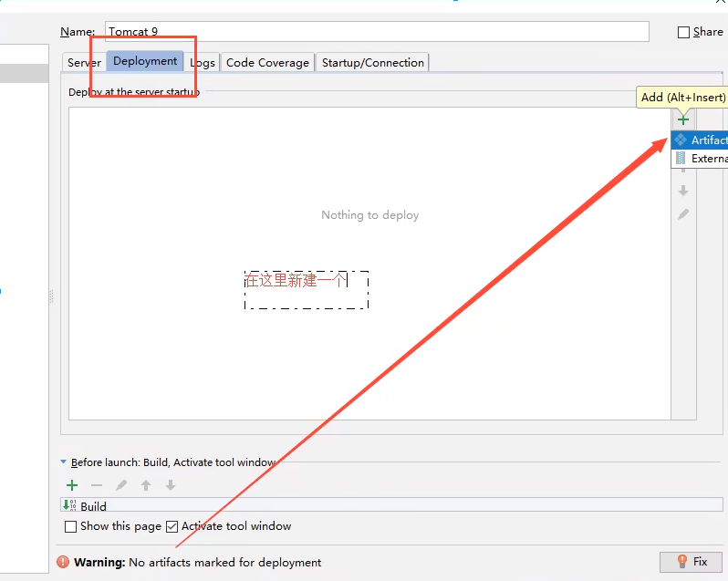
Task: Move Before launch task up
Action: [145, 485]
